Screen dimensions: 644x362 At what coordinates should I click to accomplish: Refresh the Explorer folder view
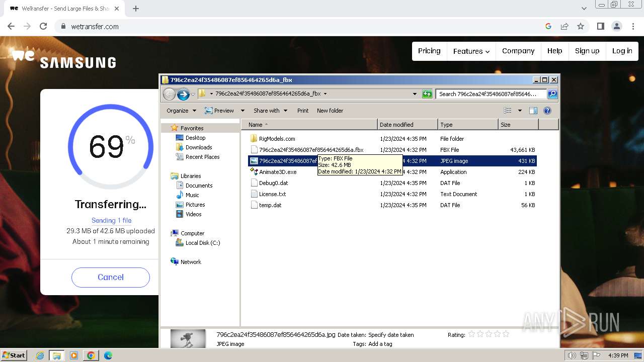click(427, 94)
